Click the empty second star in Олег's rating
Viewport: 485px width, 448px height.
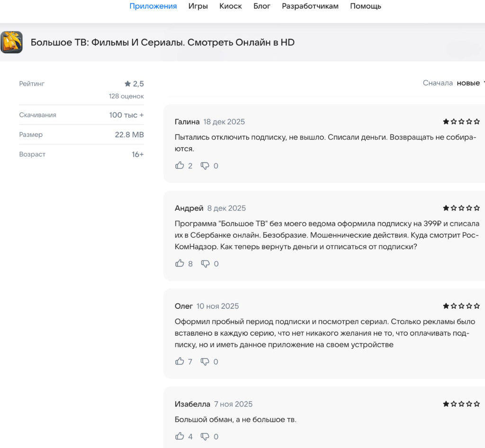click(453, 306)
